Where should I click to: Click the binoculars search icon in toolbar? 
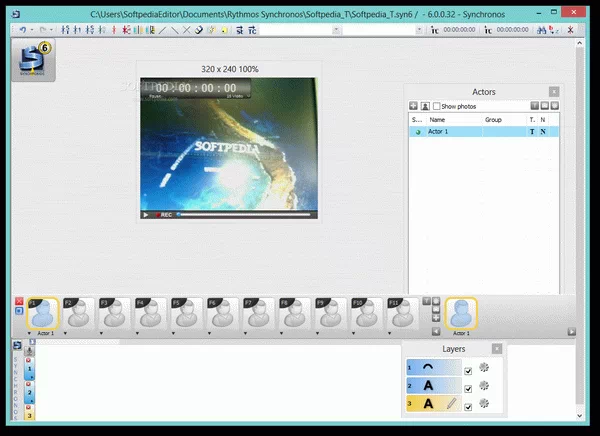tap(543, 30)
